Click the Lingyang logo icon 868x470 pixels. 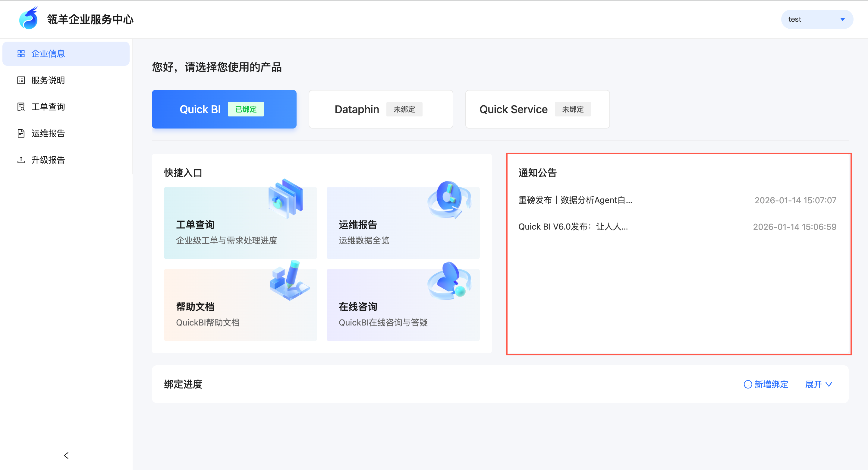click(28, 18)
